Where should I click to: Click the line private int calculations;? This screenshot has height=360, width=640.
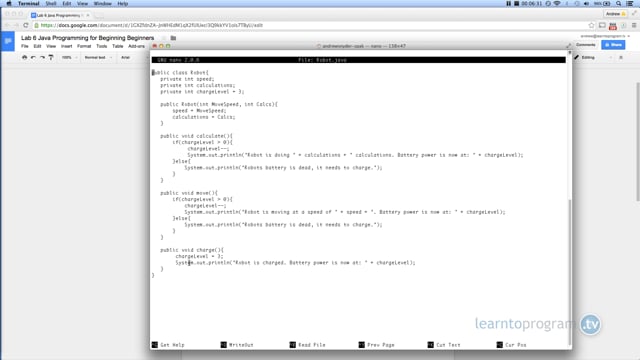(198, 85)
